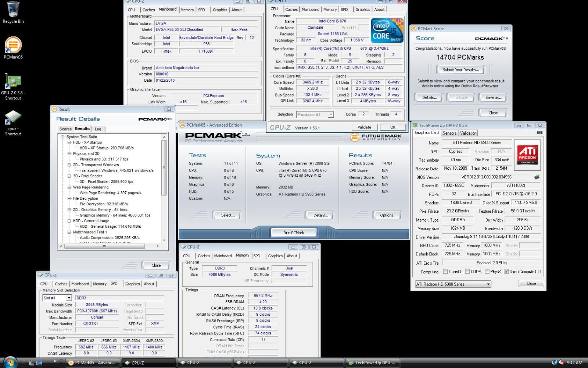Toggle the CUDA checkbox
The width and height of the screenshot is (588, 368).
(467, 272)
